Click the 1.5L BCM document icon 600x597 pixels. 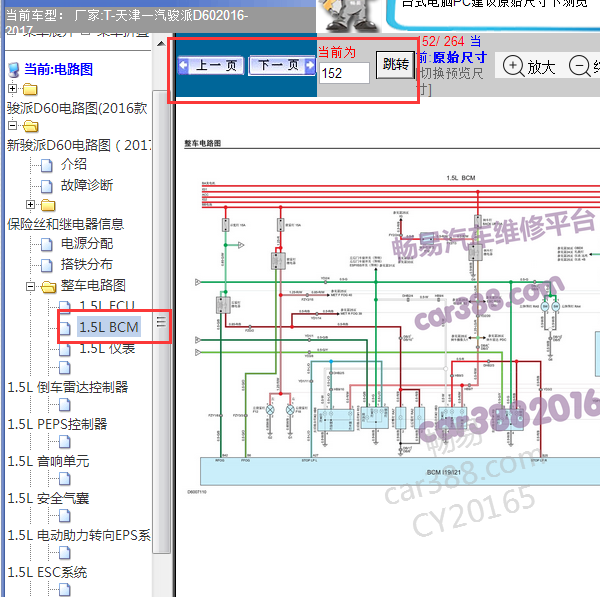tap(65, 328)
